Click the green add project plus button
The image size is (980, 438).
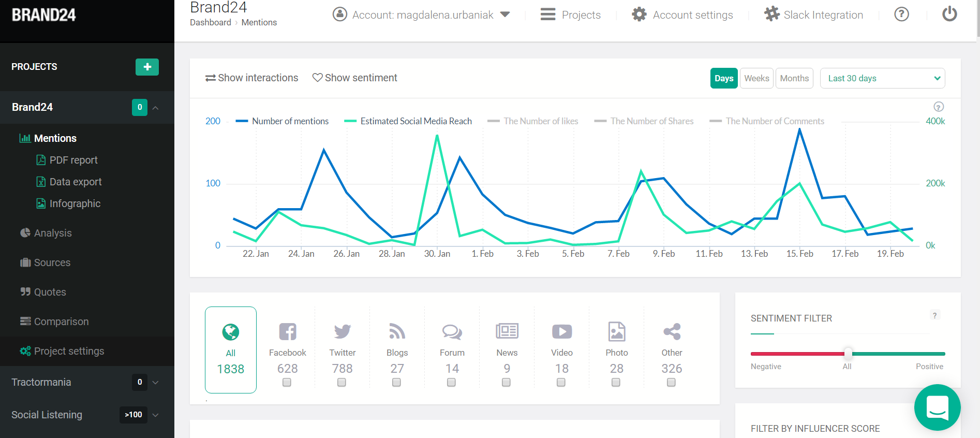(x=147, y=67)
